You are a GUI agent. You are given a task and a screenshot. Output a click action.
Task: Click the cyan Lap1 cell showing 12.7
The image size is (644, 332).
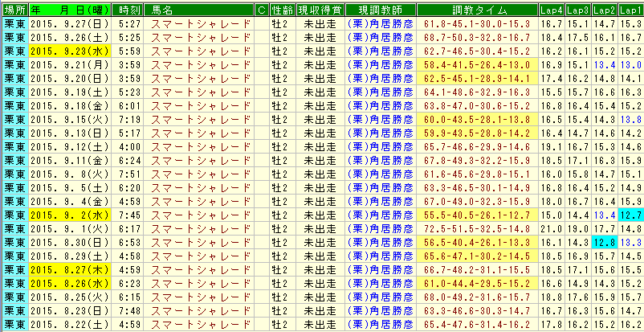click(630, 215)
